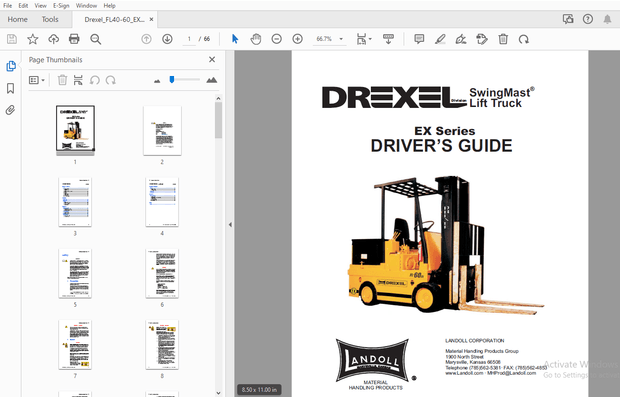Select page 7 thumbnail
The width and height of the screenshot is (620, 397).
coord(75,344)
